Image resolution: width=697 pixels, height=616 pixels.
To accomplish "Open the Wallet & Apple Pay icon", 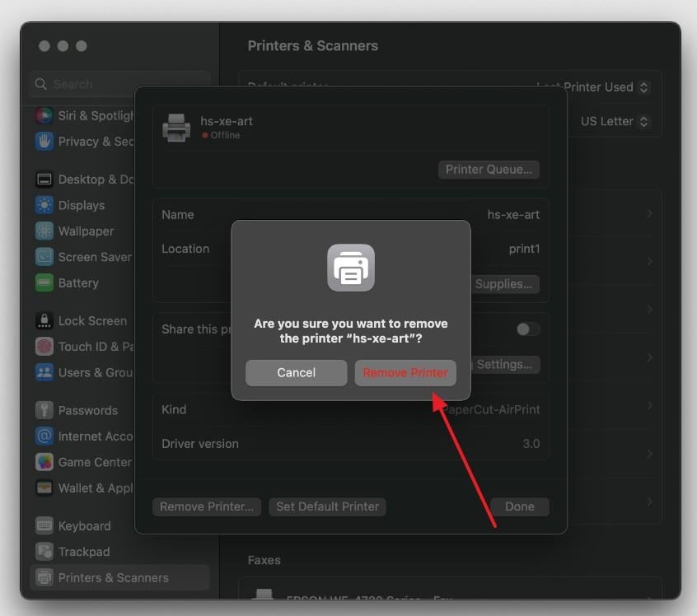I will coord(44,488).
